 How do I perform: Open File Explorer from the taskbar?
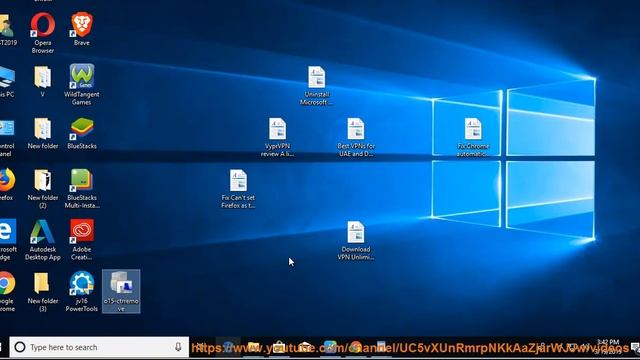pos(253,347)
